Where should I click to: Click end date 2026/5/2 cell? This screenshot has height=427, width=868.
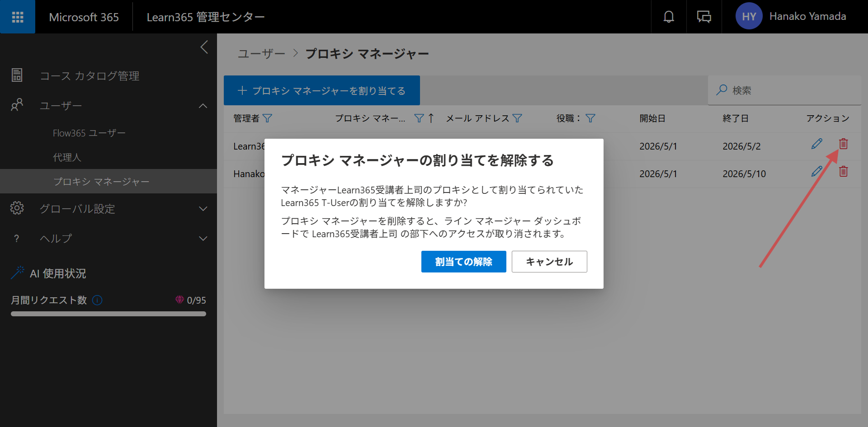point(741,146)
